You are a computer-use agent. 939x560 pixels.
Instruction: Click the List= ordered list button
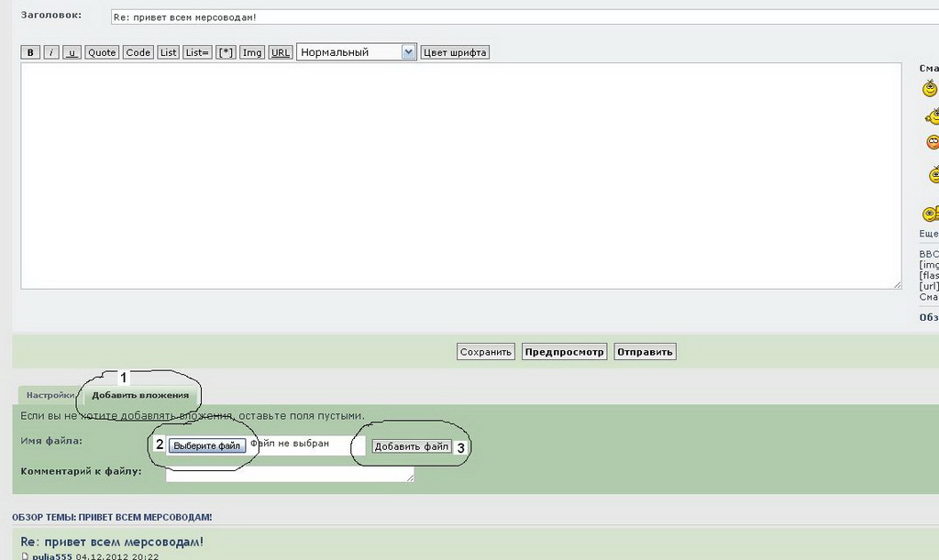coord(197,52)
